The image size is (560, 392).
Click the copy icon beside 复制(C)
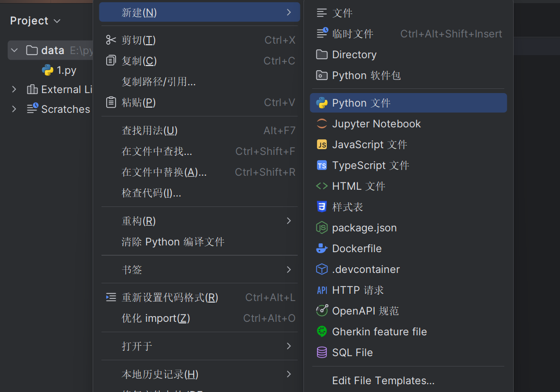pyautogui.click(x=111, y=61)
